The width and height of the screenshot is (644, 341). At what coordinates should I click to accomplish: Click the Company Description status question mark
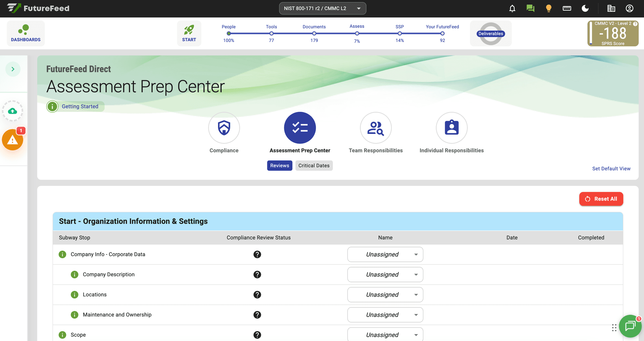click(257, 275)
